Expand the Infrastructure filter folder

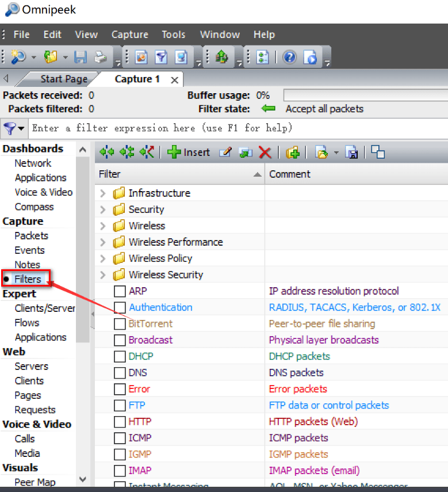103,193
